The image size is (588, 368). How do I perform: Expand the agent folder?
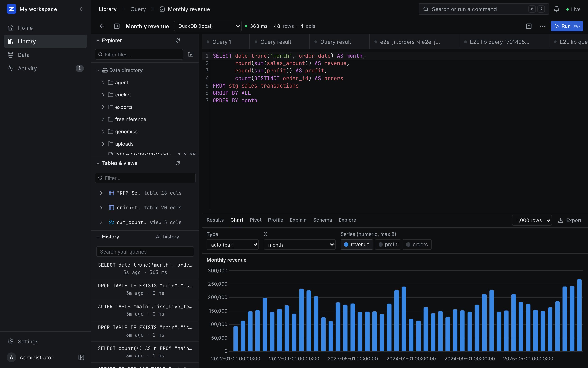103,83
